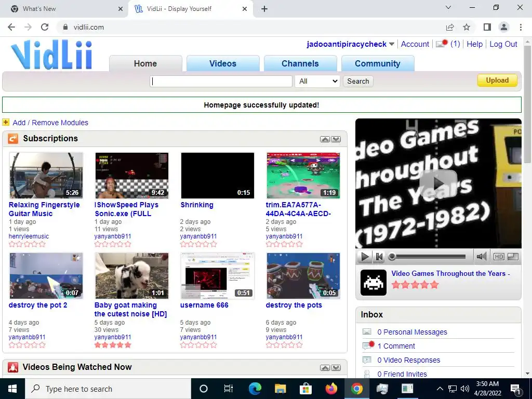Rate Relaxing Fingerstyle Guitar Music stars

pyautogui.click(x=27, y=244)
